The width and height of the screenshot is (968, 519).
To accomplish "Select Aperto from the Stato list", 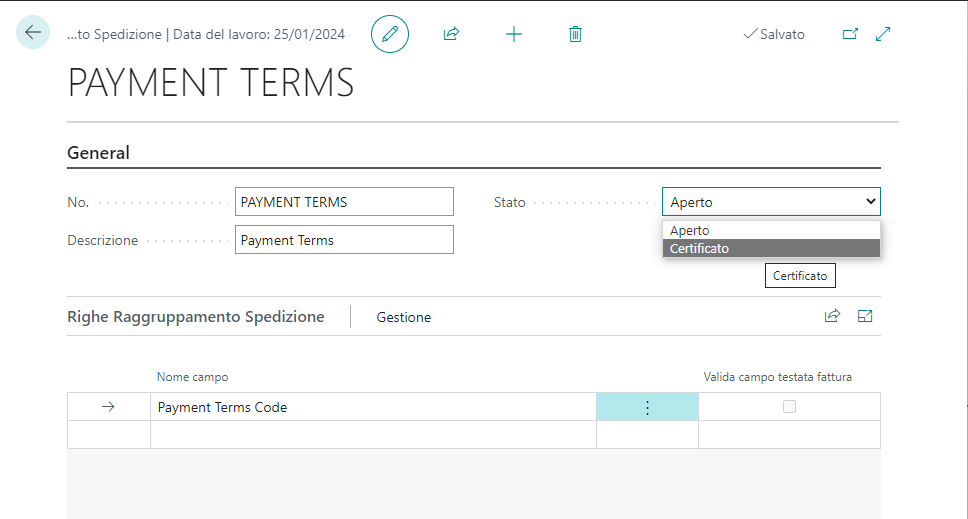I will [x=770, y=230].
